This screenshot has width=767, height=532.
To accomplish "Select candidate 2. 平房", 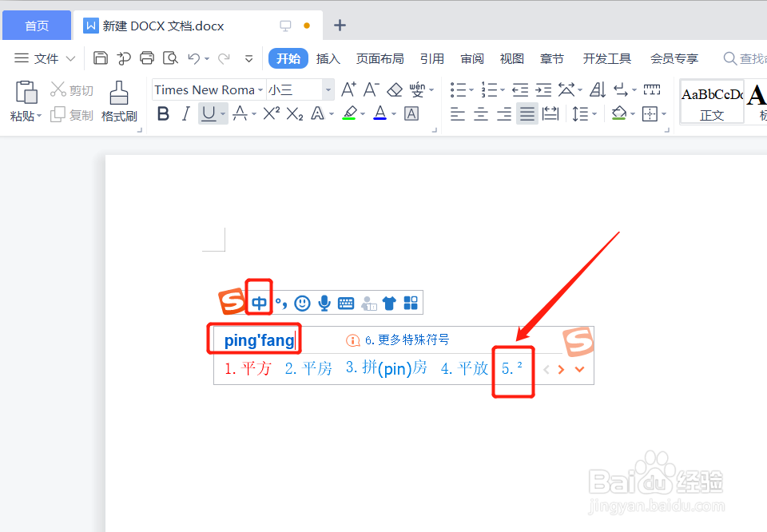I will click(x=308, y=369).
